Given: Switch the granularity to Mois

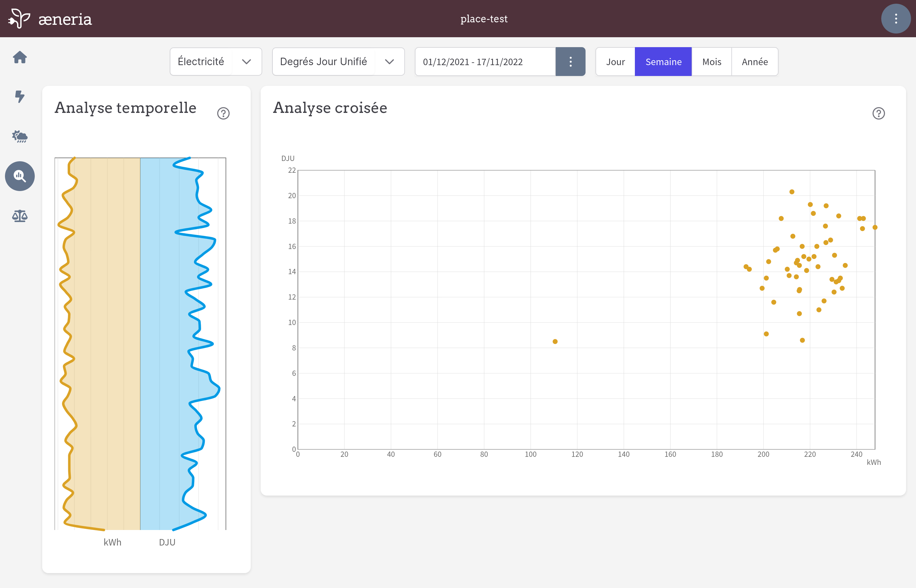Looking at the screenshot, I should click(712, 62).
